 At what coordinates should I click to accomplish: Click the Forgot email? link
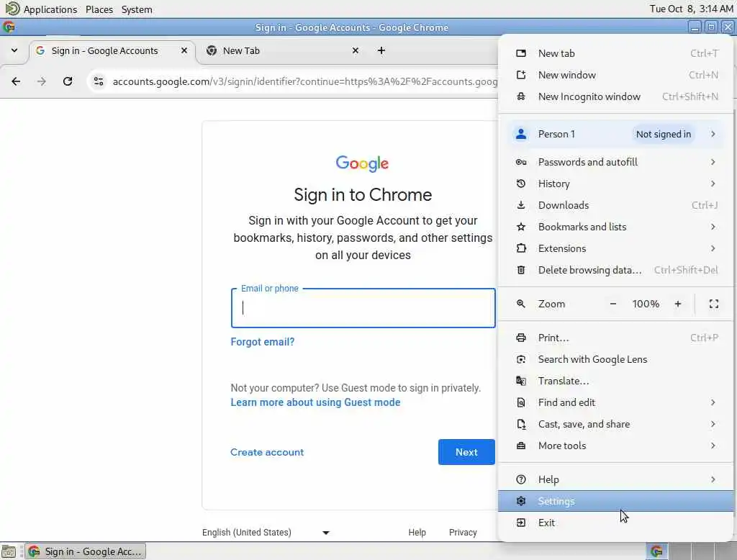tap(262, 342)
